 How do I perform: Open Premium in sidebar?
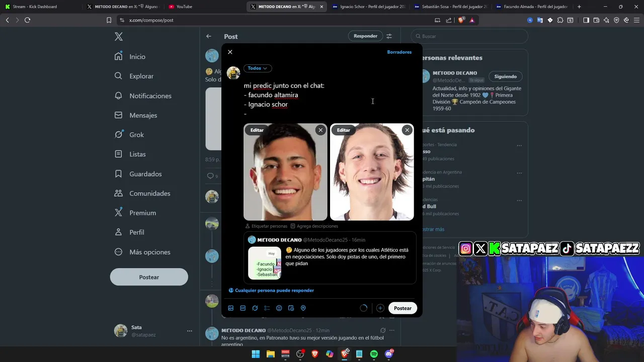coord(136,213)
